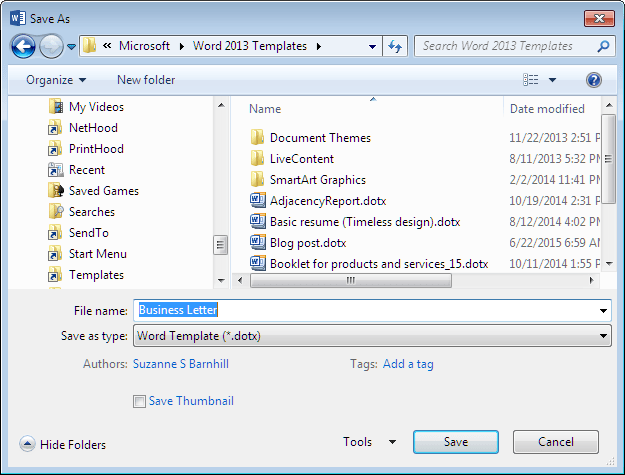
Task: Click the file list scroll left arrow
Action: point(240,281)
